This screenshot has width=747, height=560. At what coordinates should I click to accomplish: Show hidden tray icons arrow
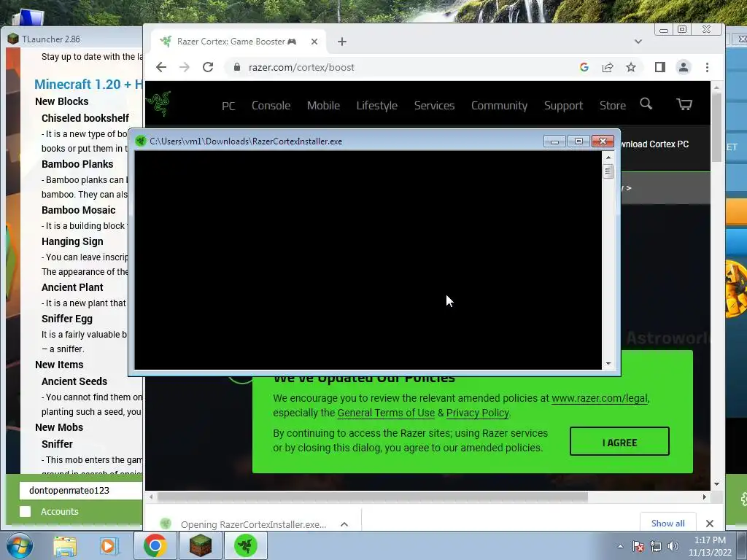[x=620, y=546]
